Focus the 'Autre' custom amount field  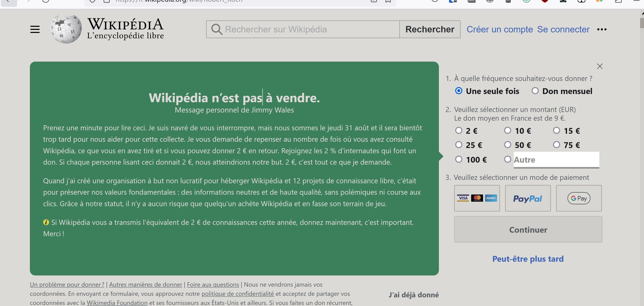(556, 160)
